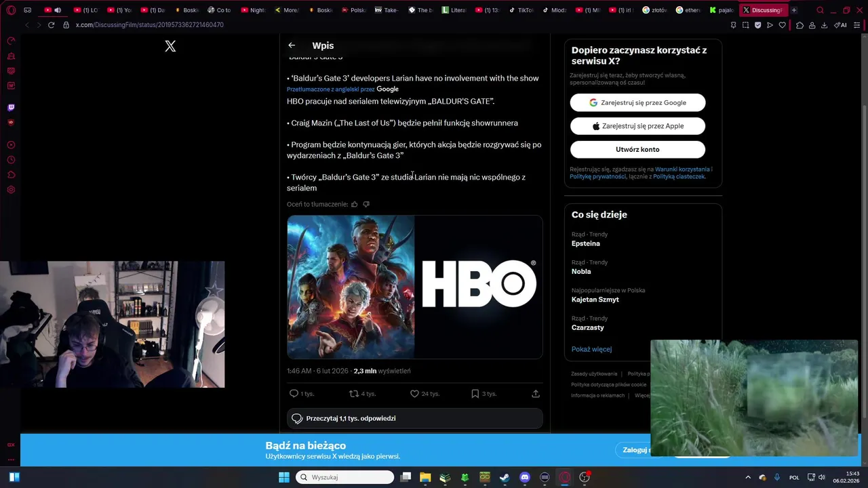The image size is (868, 488).
Task: Open the ad blocker shield icon
Action: pos(757,25)
